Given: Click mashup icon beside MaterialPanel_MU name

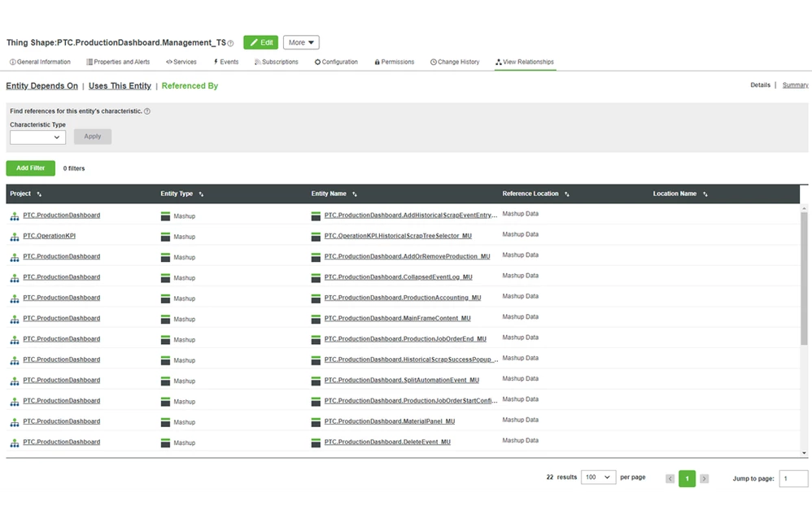Looking at the screenshot, I should tap(316, 422).
